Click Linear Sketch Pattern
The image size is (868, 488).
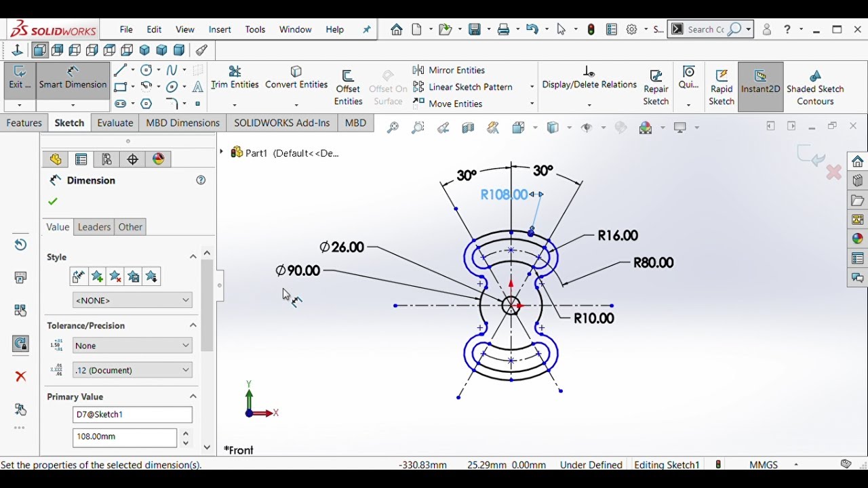462,87
